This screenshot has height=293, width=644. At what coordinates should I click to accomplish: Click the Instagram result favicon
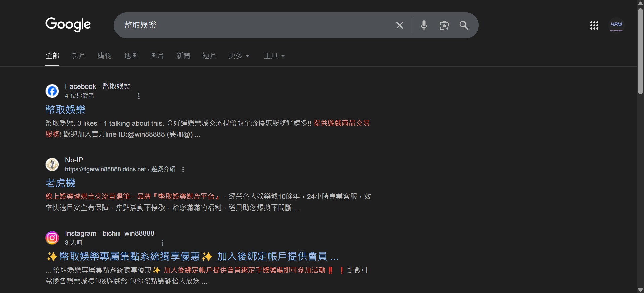(x=52, y=238)
